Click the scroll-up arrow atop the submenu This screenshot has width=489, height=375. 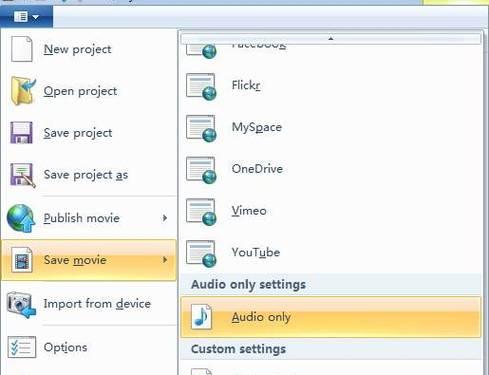pyautogui.click(x=331, y=38)
